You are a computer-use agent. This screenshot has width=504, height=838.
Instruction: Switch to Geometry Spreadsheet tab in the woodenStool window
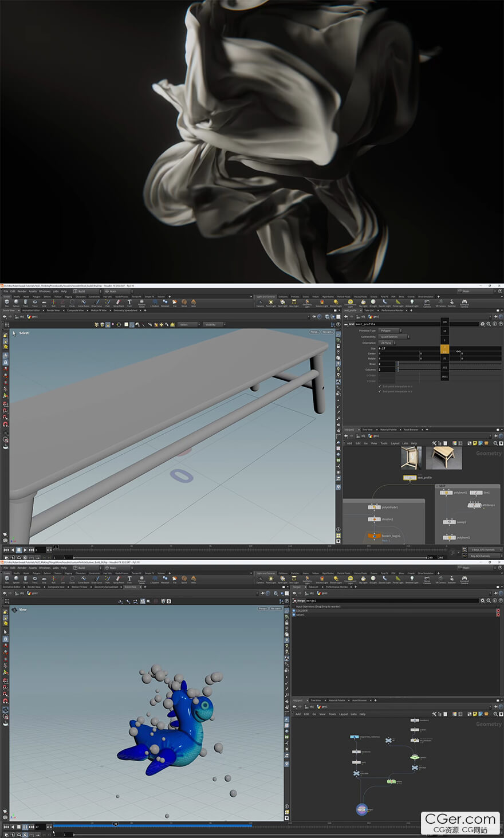tap(125, 310)
